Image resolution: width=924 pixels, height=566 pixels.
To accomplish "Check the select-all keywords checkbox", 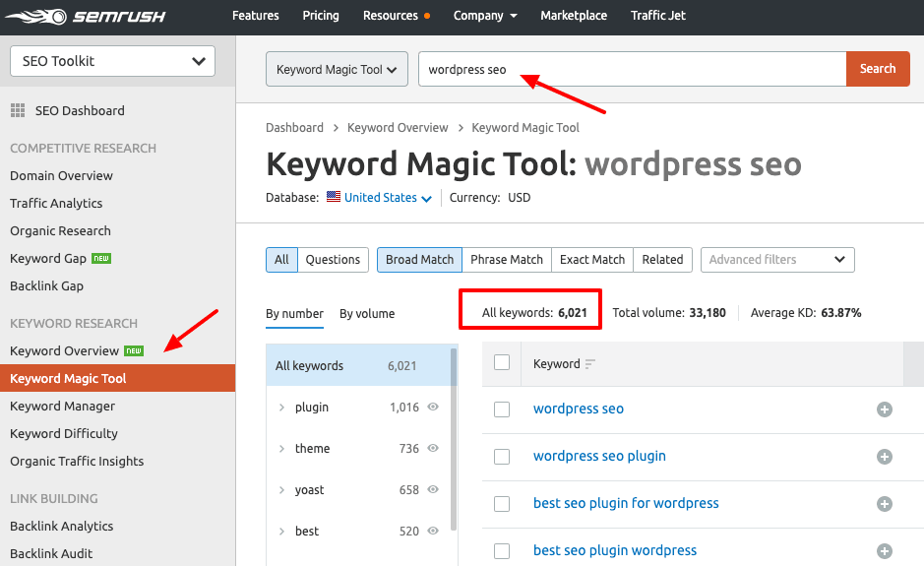I will click(502, 362).
